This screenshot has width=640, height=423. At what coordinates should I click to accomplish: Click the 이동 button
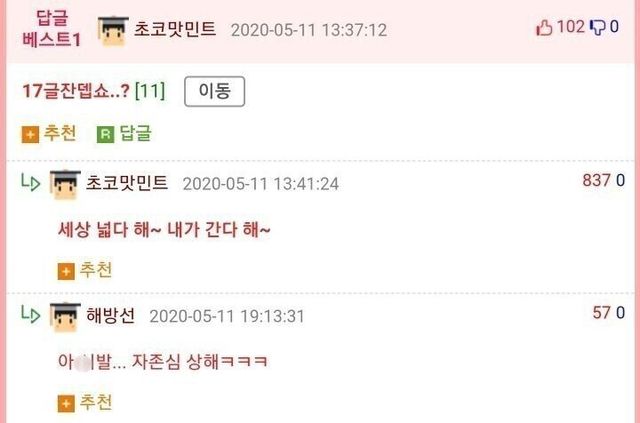(x=215, y=91)
